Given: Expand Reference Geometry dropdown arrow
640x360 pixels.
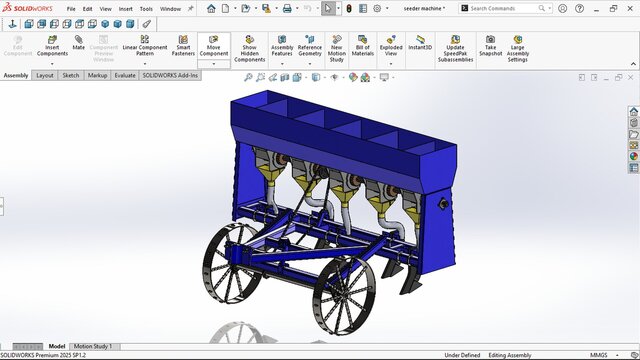Looking at the screenshot, I should click(310, 64).
